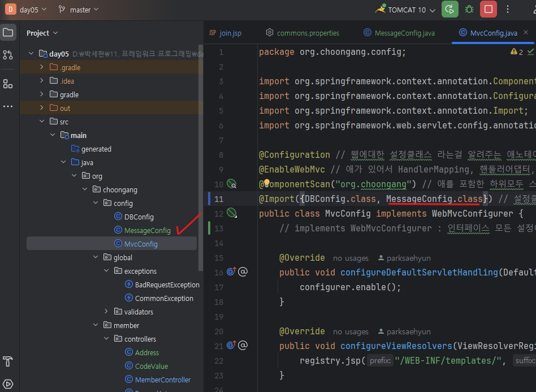Image resolution: width=536 pixels, height=392 pixels.
Task: Start debugging with the bug icon
Action: point(469,9)
